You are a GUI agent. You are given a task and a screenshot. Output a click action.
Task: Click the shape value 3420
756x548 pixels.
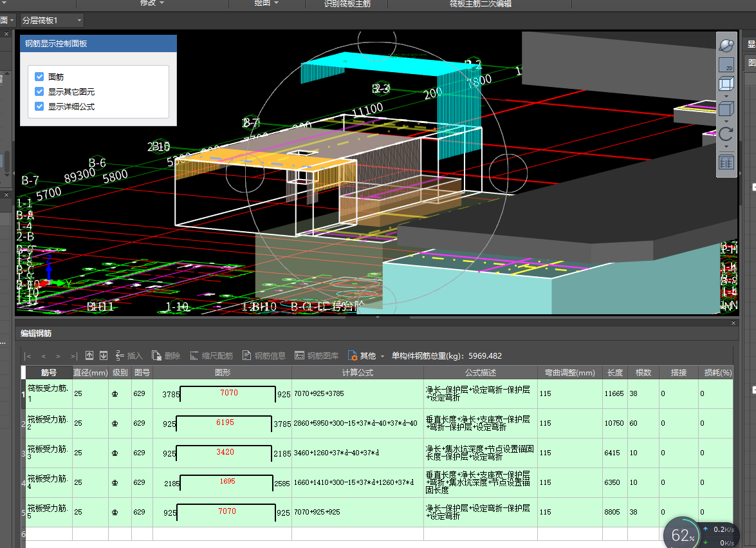click(225, 452)
